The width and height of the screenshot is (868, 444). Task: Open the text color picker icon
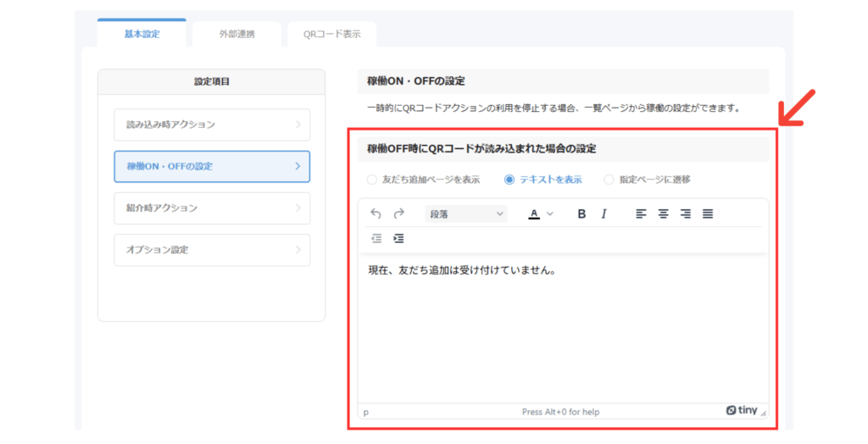click(534, 214)
